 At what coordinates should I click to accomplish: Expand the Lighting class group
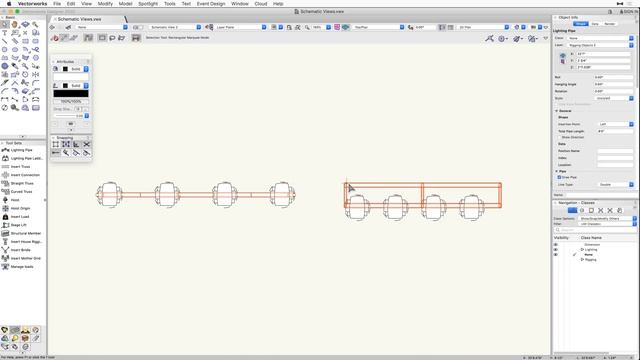[x=582, y=249]
